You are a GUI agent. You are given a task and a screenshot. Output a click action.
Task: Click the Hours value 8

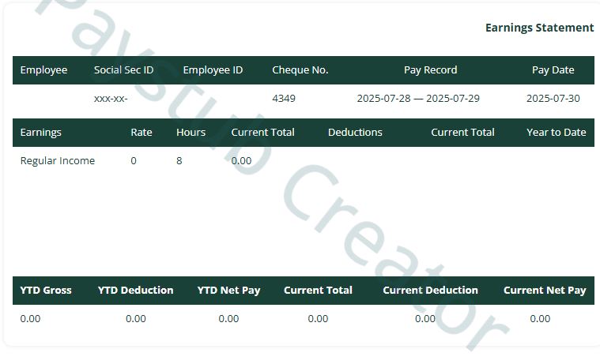tap(179, 160)
